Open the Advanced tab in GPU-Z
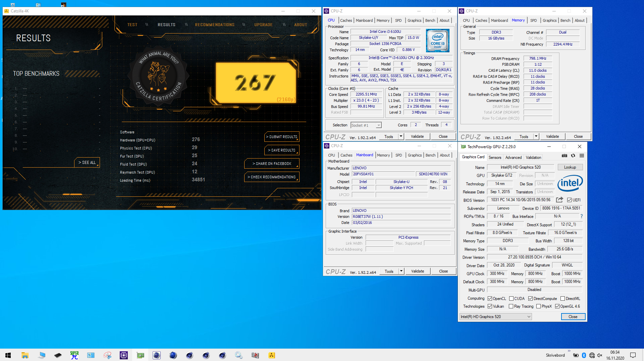Viewport: 644px width, 361px height. pyautogui.click(x=513, y=158)
